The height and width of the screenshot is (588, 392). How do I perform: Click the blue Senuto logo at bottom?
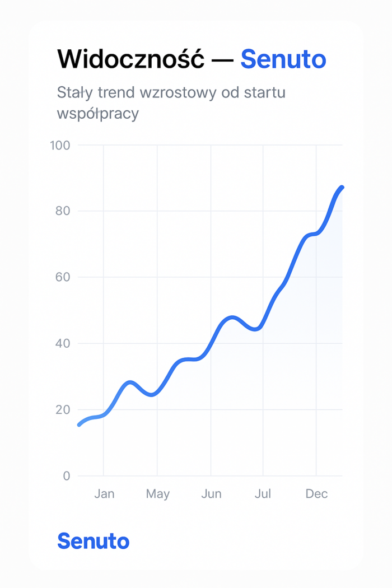[x=93, y=541]
